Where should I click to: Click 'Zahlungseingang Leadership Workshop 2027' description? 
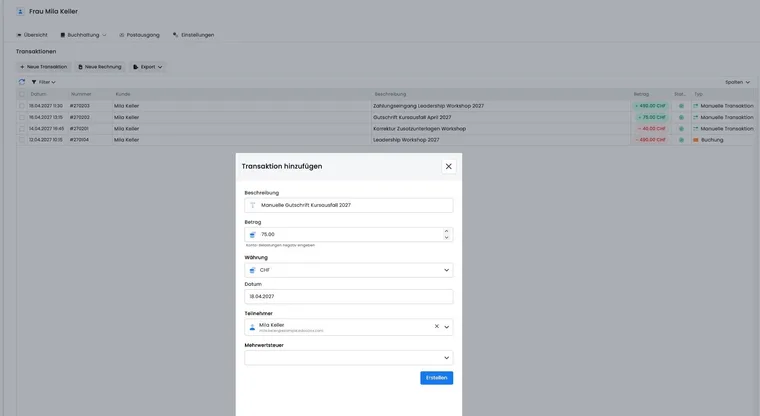click(x=428, y=106)
